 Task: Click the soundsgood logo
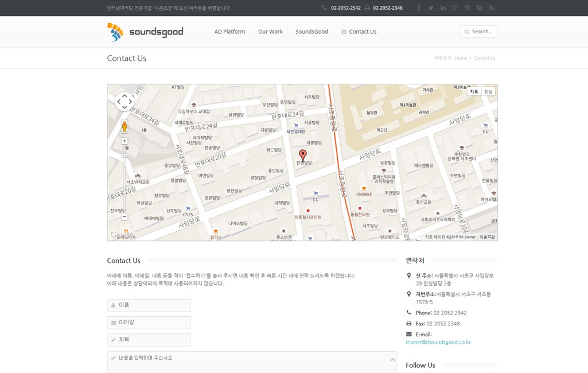pos(145,32)
